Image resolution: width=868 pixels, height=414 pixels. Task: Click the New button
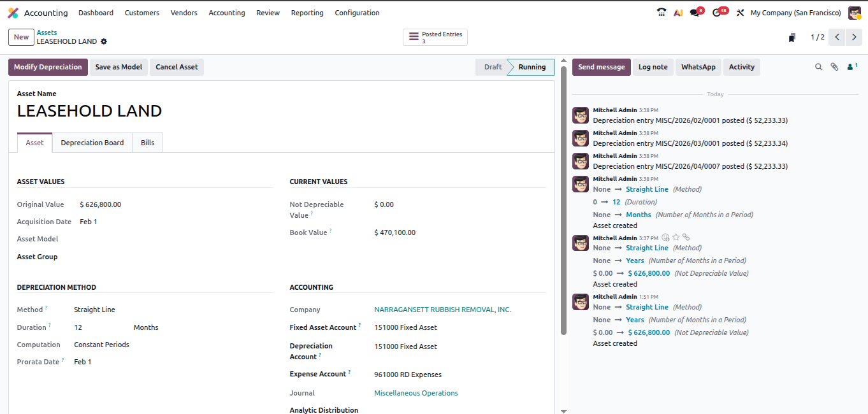point(21,37)
